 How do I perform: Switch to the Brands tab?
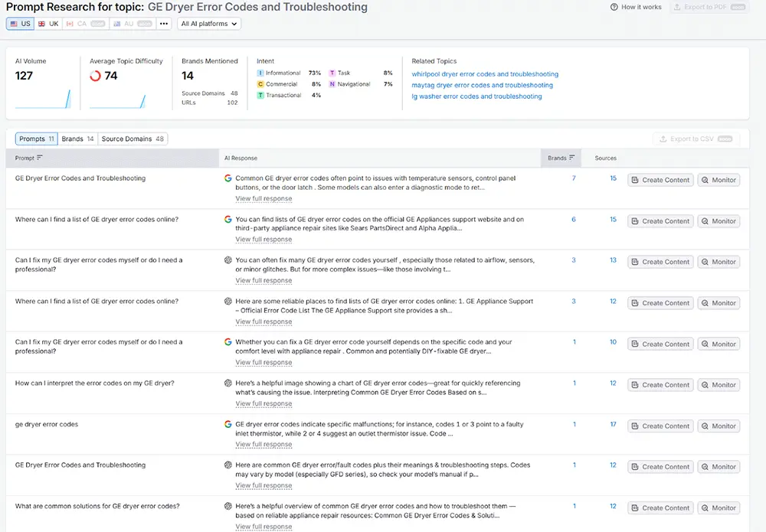(77, 139)
